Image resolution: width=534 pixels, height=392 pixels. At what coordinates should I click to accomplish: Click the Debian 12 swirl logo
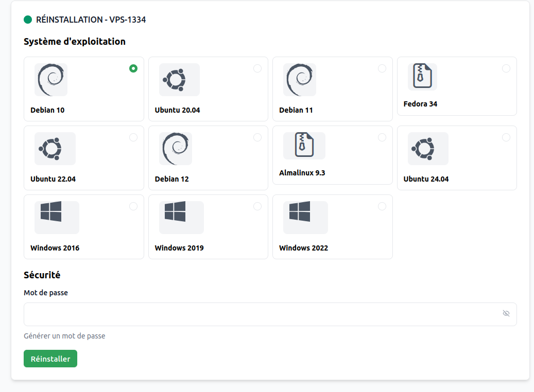click(175, 149)
